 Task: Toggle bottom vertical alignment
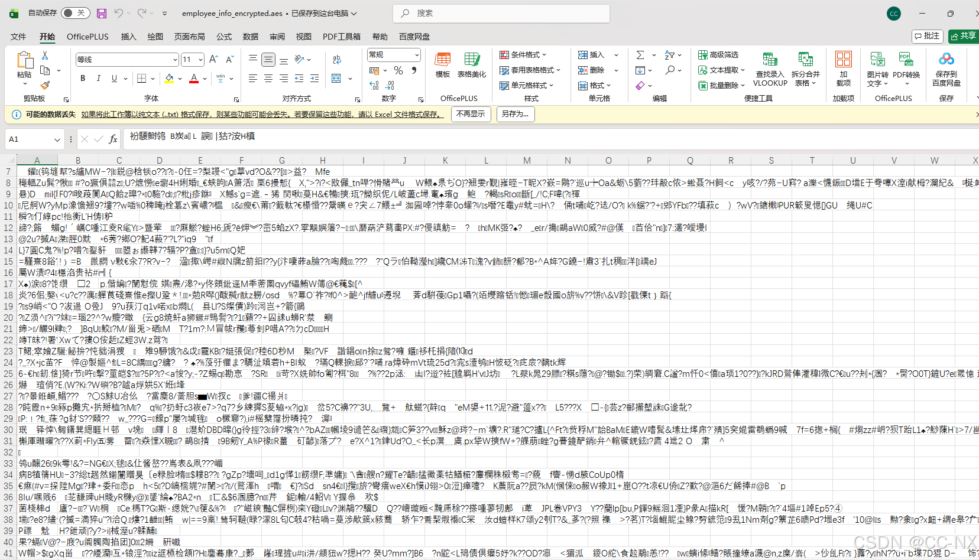tap(284, 59)
